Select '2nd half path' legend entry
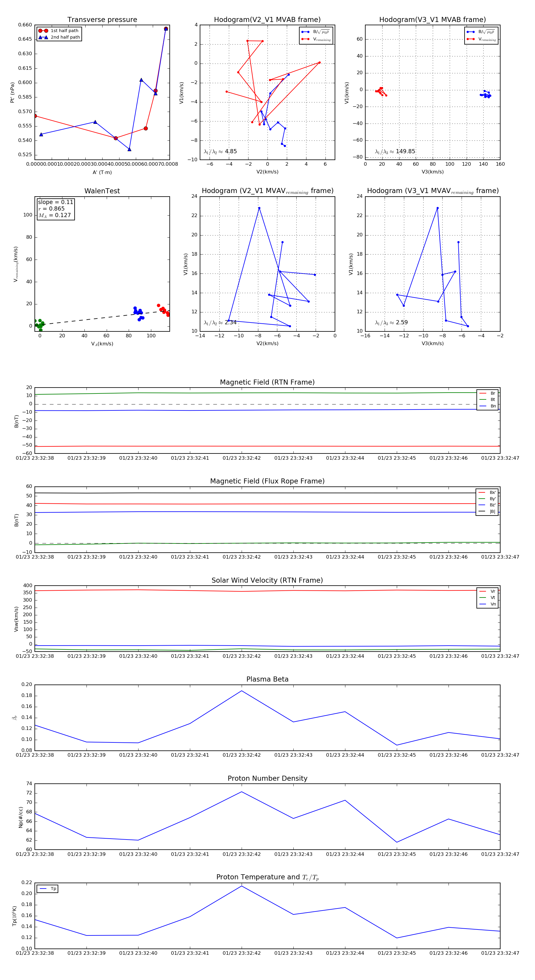This screenshot has width=535, height=980. click(x=59, y=37)
